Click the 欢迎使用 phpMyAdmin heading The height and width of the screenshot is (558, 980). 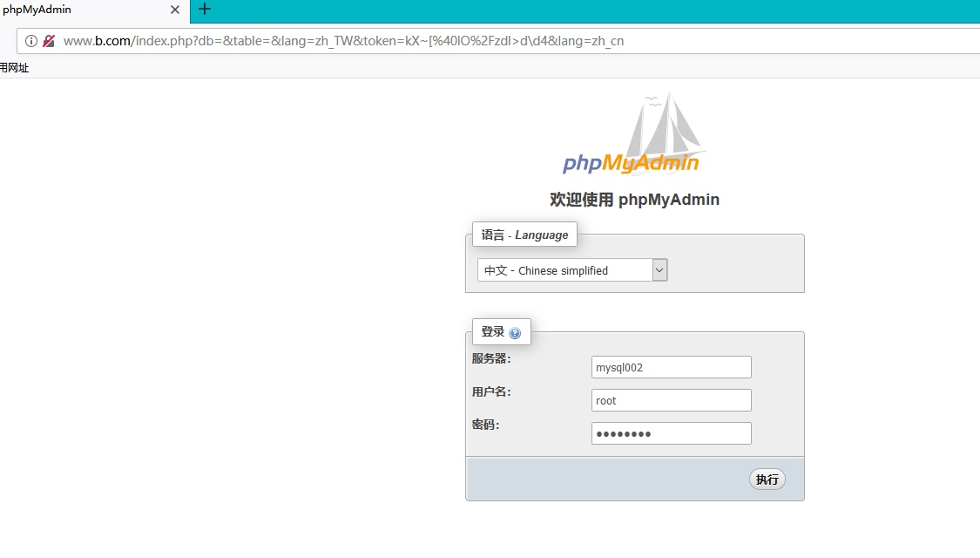coord(634,200)
